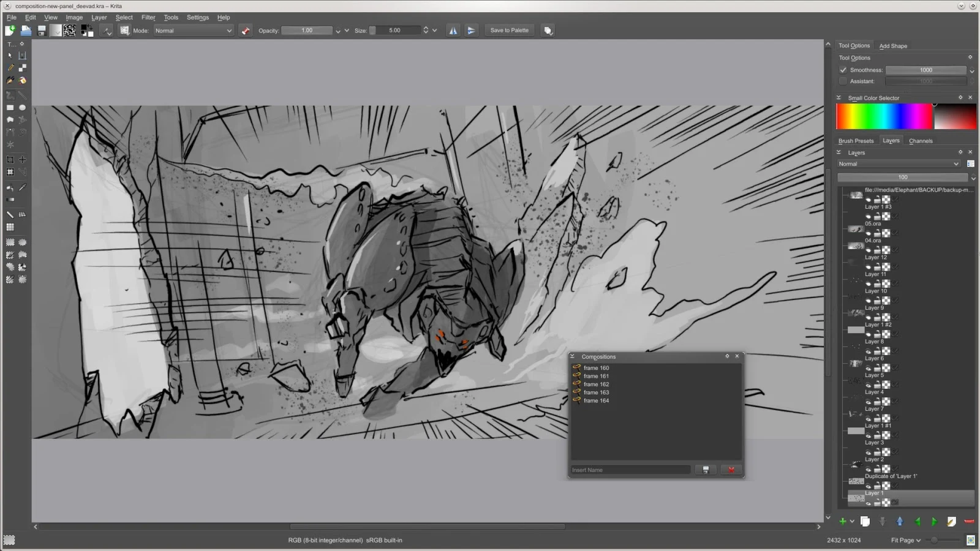
Task: Hide the Layer 12 layer
Action: coord(869,249)
